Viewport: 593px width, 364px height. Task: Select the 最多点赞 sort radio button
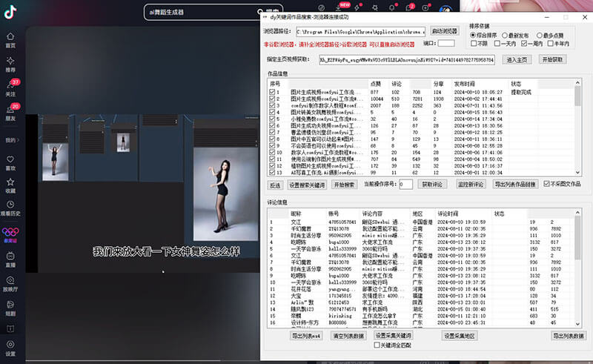(540, 35)
